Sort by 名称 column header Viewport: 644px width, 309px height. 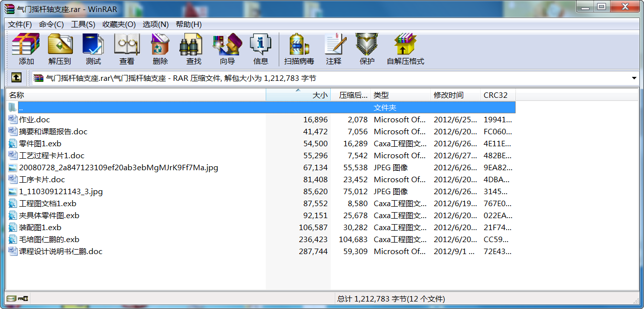pos(136,95)
